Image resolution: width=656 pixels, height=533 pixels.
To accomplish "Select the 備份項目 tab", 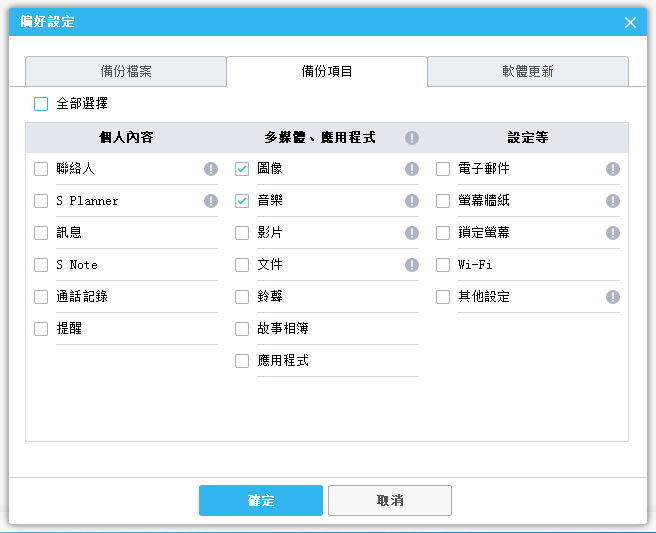I will tap(327, 72).
